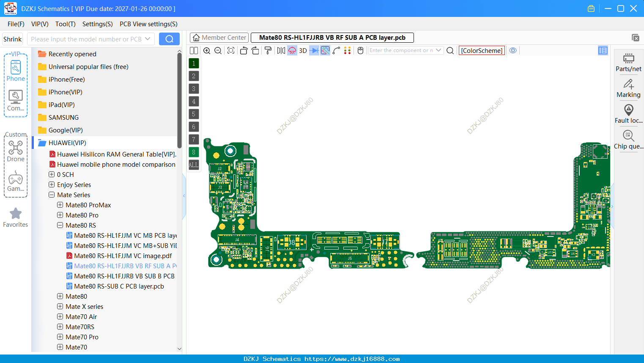Open the Chip query tool
This screenshot has height=363, width=644.
628,140
